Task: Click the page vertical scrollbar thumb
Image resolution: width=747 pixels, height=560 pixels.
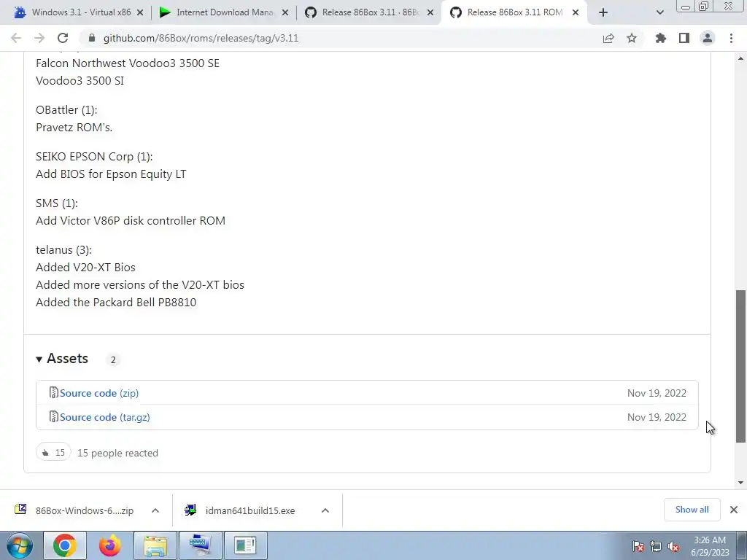Action: click(x=740, y=366)
